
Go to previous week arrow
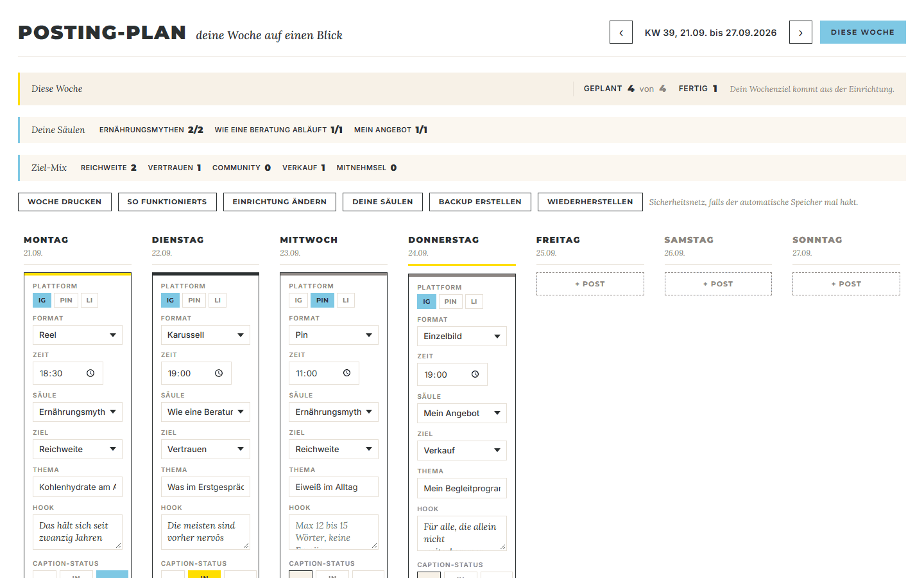pos(621,32)
